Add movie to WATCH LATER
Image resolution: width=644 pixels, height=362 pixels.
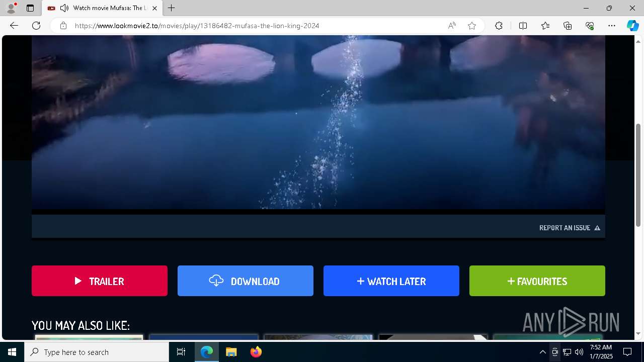coord(391,281)
